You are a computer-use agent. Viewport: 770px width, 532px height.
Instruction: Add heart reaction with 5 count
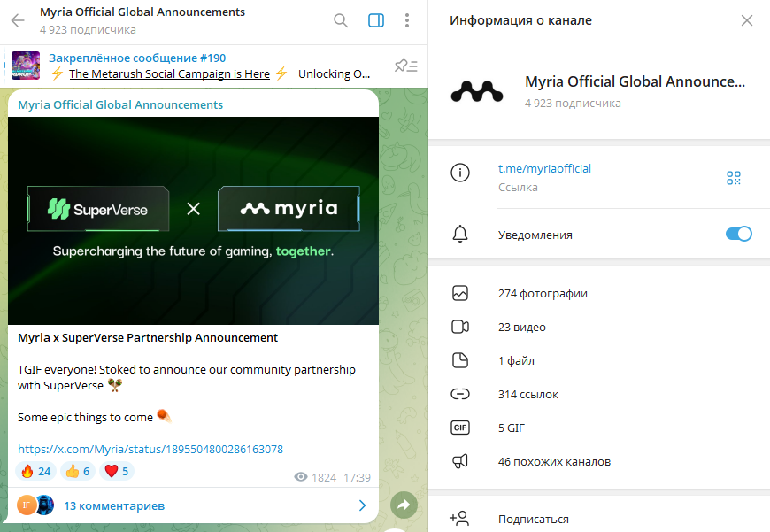[x=117, y=471]
